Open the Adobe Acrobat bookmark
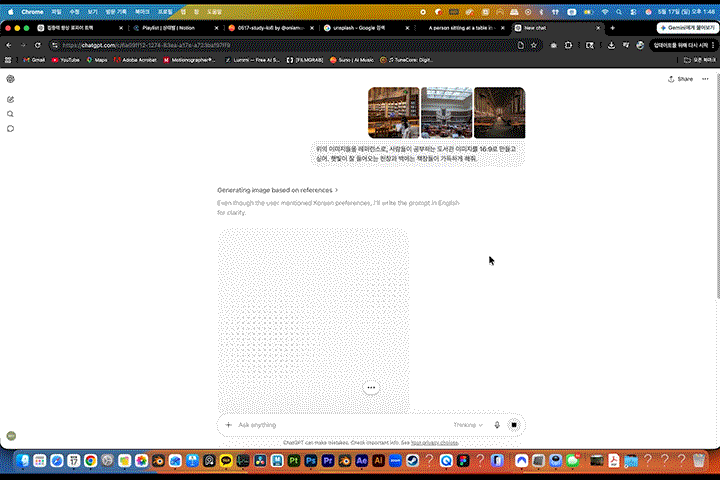Screen dimensions: 720x480 point(135,60)
